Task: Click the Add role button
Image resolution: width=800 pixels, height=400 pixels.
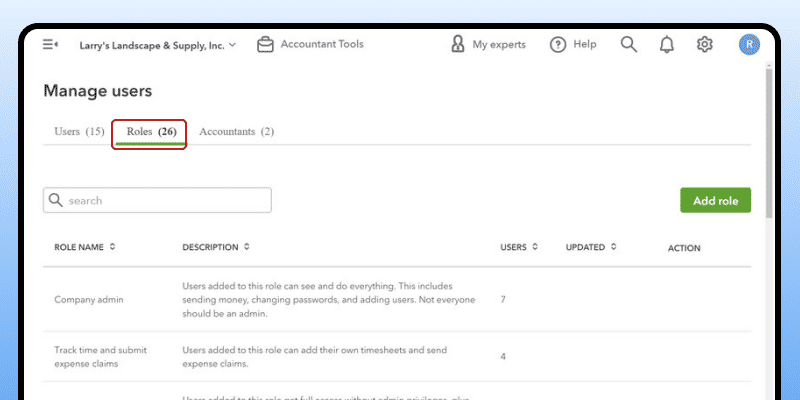Action: (715, 201)
